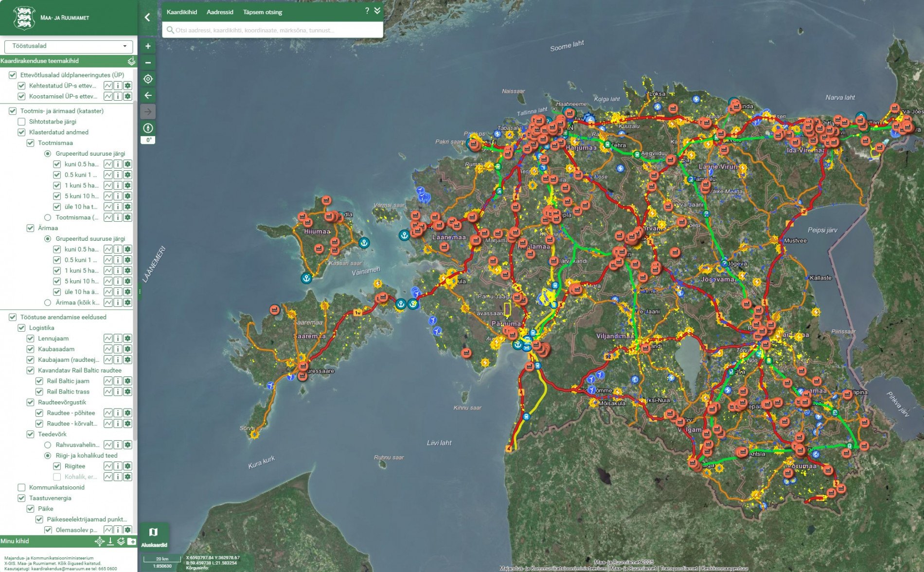Expand search panel with double chevron

(377, 11)
